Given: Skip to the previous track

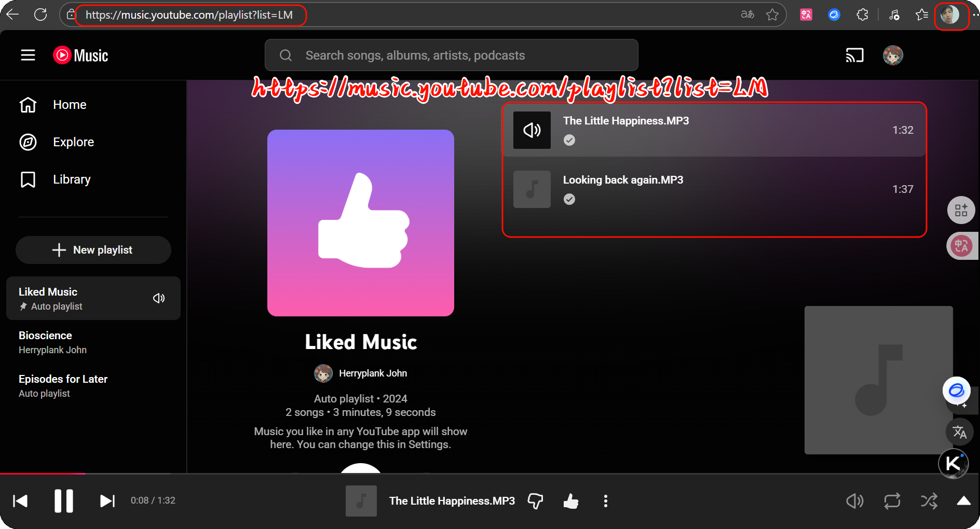Looking at the screenshot, I should [x=20, y=501].
